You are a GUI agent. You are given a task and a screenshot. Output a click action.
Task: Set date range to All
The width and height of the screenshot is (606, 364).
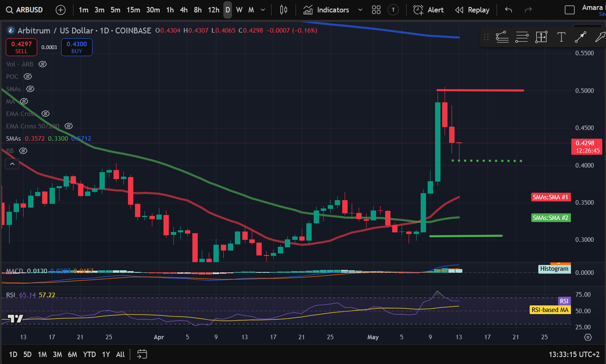click(121, 355)
